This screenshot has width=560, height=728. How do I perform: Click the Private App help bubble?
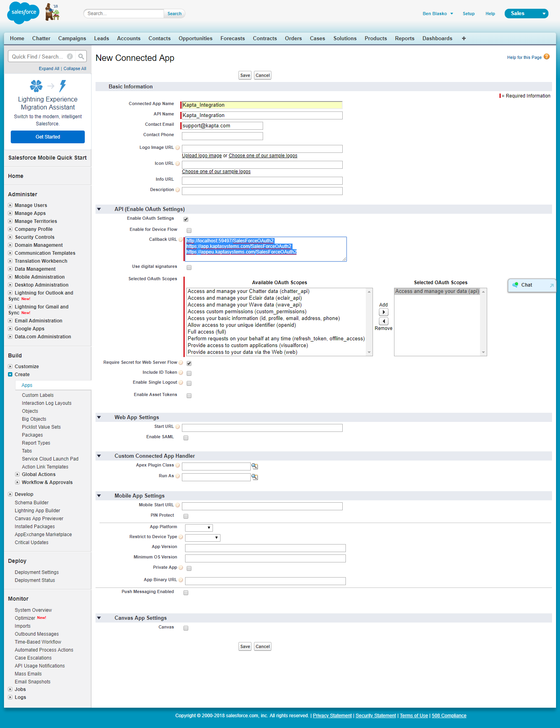click(x=181, y=568)
